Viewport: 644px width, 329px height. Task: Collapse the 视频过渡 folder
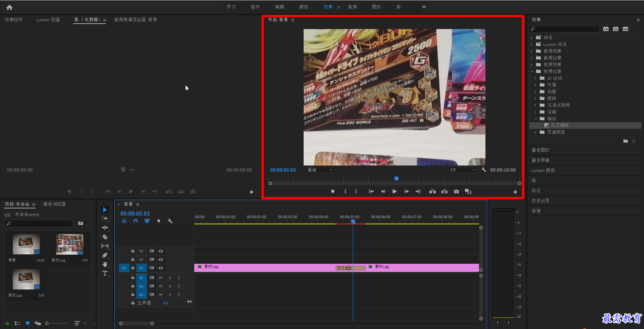[x=532, y=71]
